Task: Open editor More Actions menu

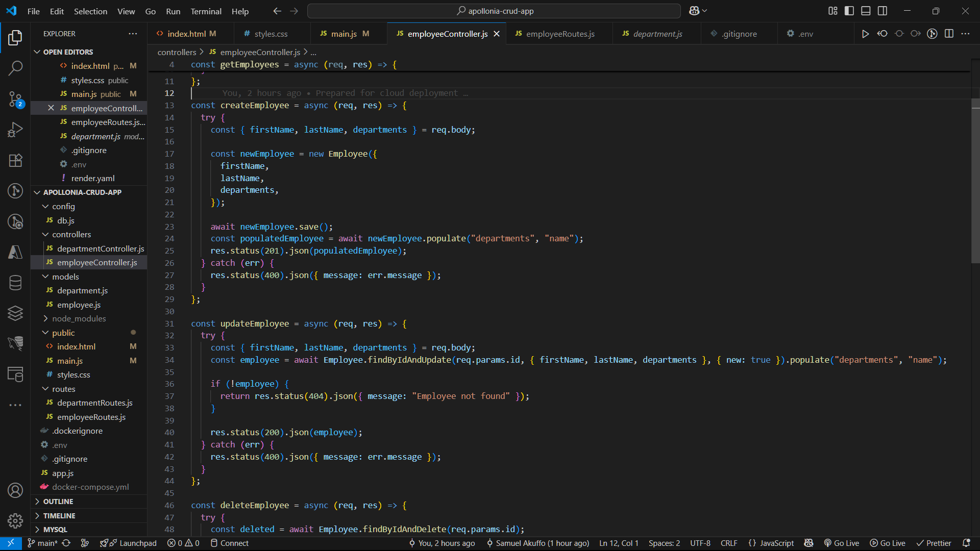Action: pos(965,34)
